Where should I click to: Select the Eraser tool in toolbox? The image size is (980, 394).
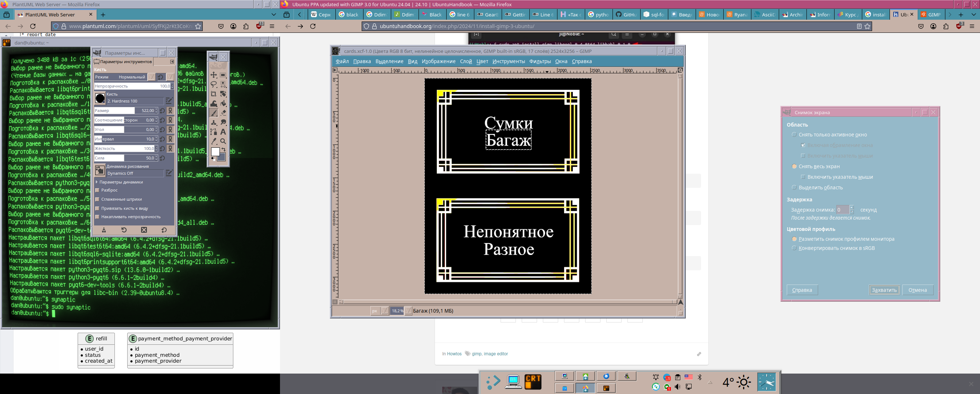[223, 113]
